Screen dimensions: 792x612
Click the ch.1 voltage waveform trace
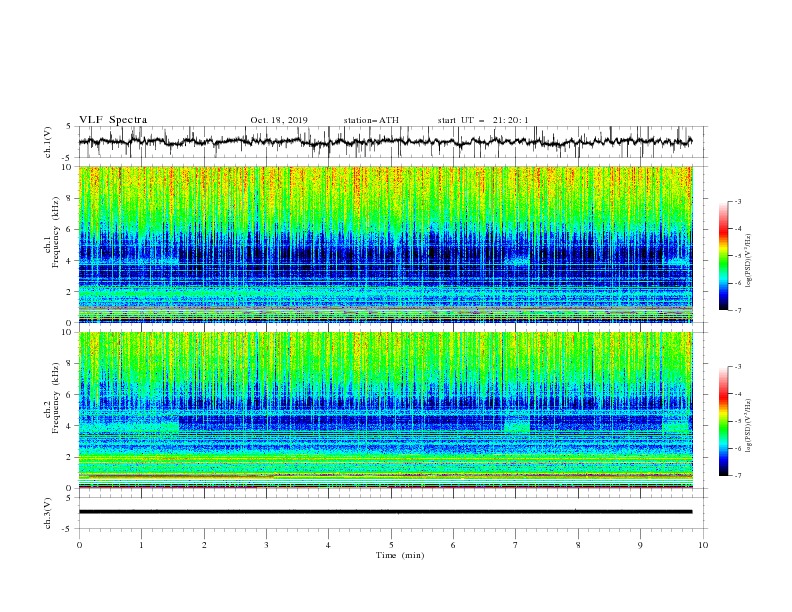385,142
